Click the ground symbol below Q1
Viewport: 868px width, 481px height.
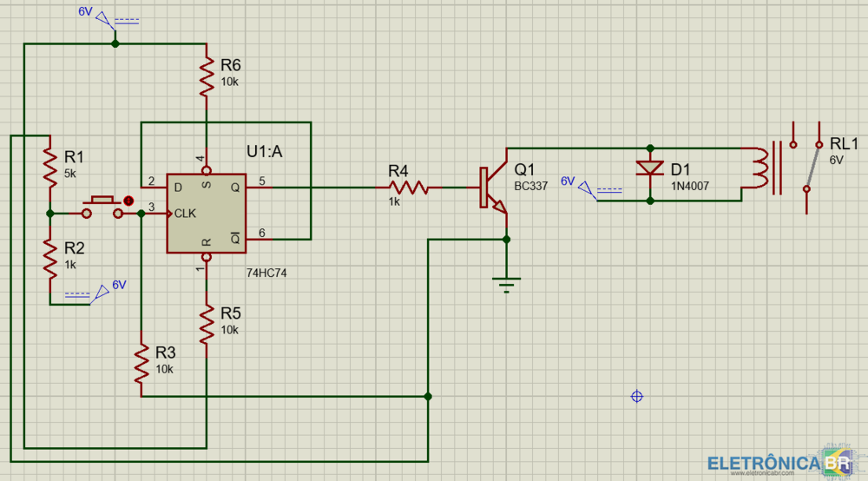coord(507,282)
